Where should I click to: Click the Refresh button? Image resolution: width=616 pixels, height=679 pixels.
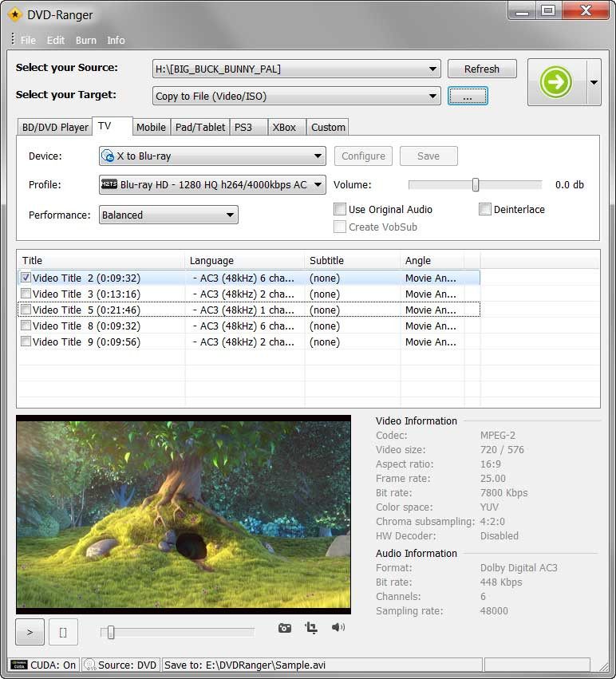tap(482, 69)
